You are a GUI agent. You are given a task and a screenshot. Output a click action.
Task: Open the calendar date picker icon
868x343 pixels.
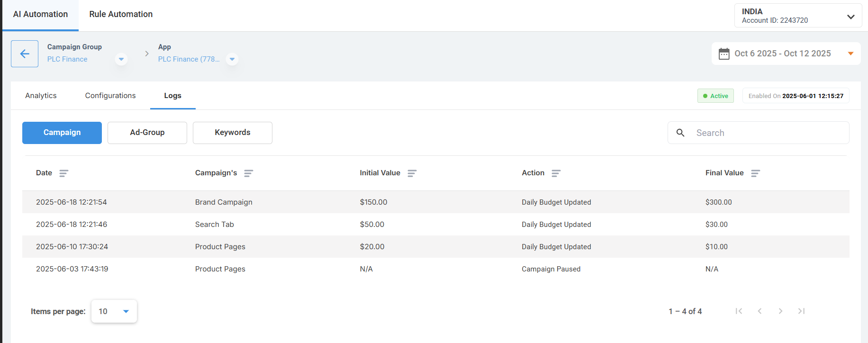coord(724,54)
